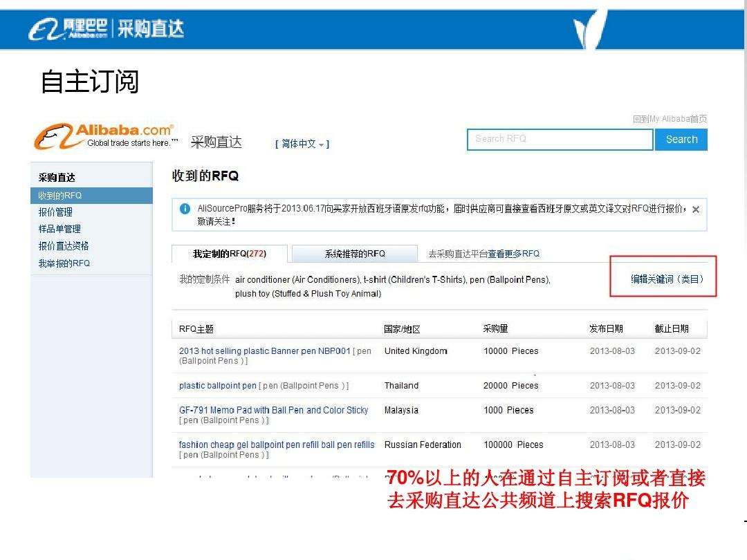The image size is (747, 560).
Task: Click RFQ主题 column header
Action: [x=196, y=329]
